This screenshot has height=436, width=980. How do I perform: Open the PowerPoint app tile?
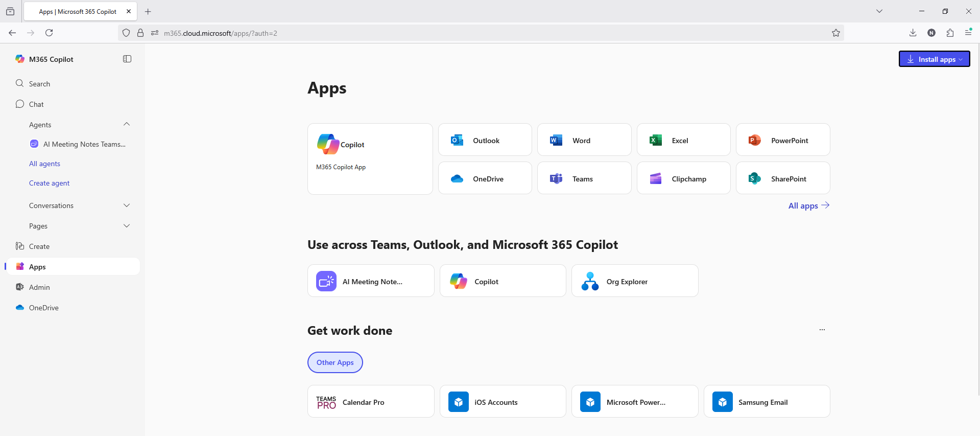click(x=783, y=140)
